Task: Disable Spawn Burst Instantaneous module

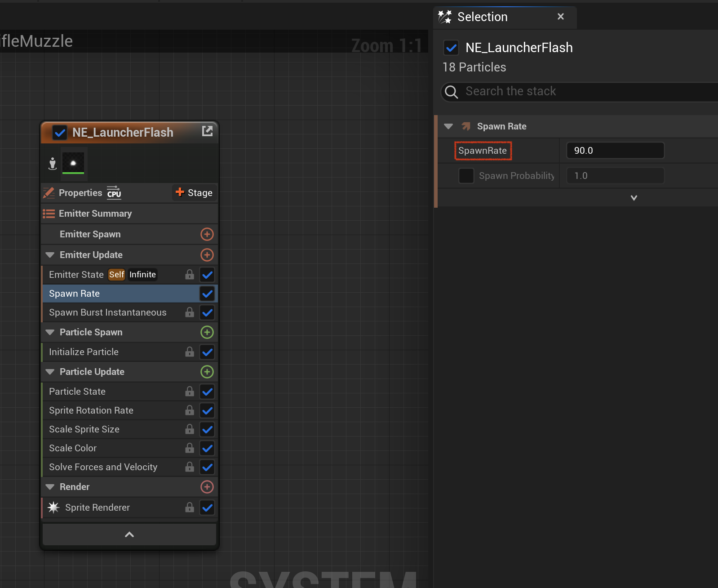Action: (x=207, y=312)
